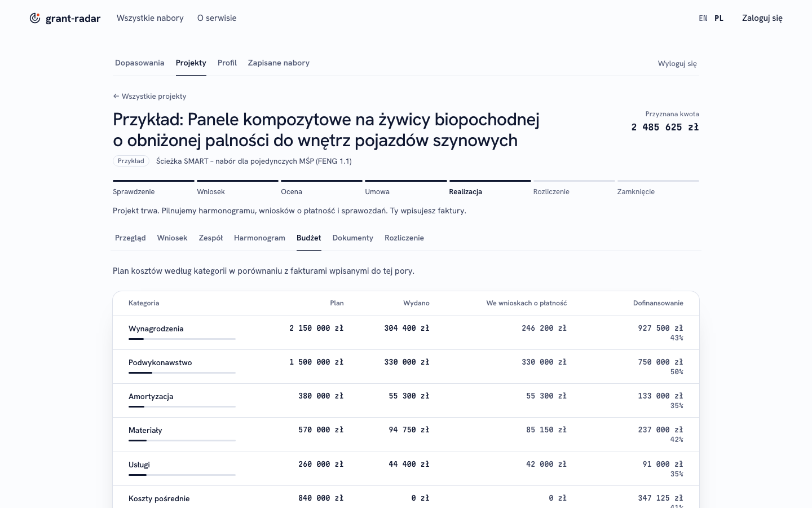
Task: Select the Projekty tab
Action: [191, 63]
